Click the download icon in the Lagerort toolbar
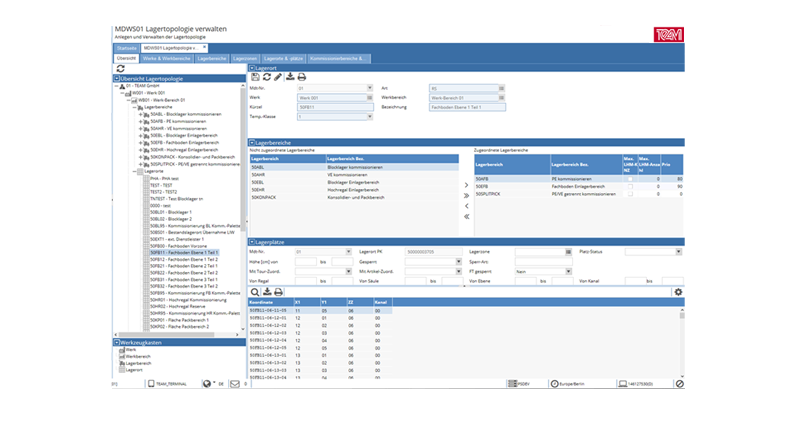Viewport: 800px width, 443px height. [x=290, y=77]
